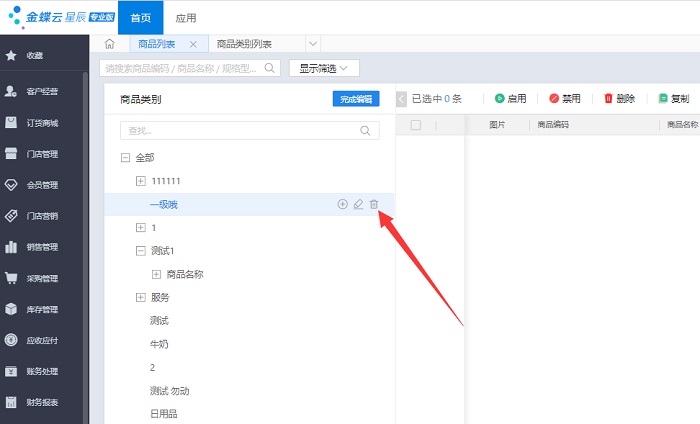Close the 商品列表 tab
700x424 pixels.
click(x=193, y=44)
